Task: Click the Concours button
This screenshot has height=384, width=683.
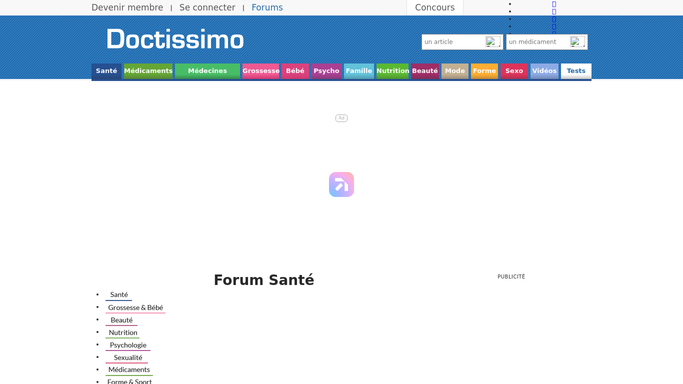Action: click(x=435, y=7)
